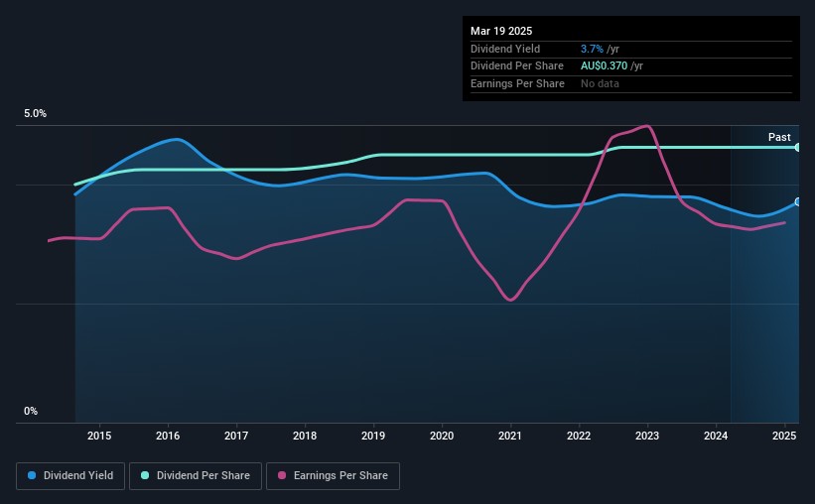Click the blue Dividend Yield legend dot
Screen dimensions: 815x504
tap(32, 475)
